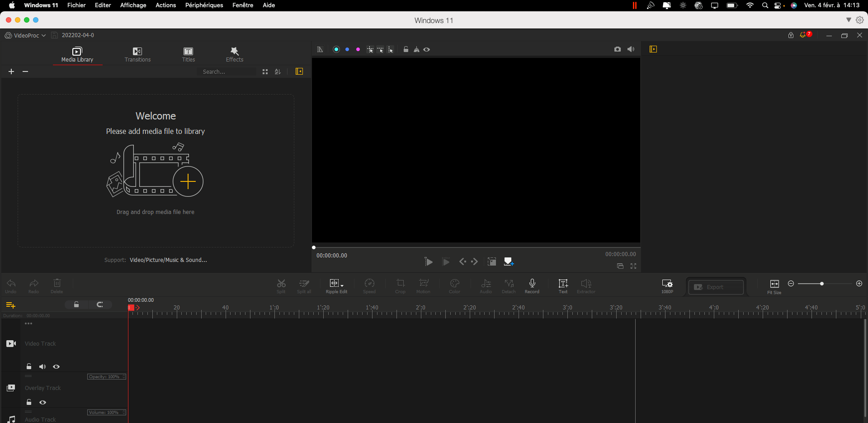Open the Media Library tab
This screenshot has height=423, width=868.
click(77, 55)
